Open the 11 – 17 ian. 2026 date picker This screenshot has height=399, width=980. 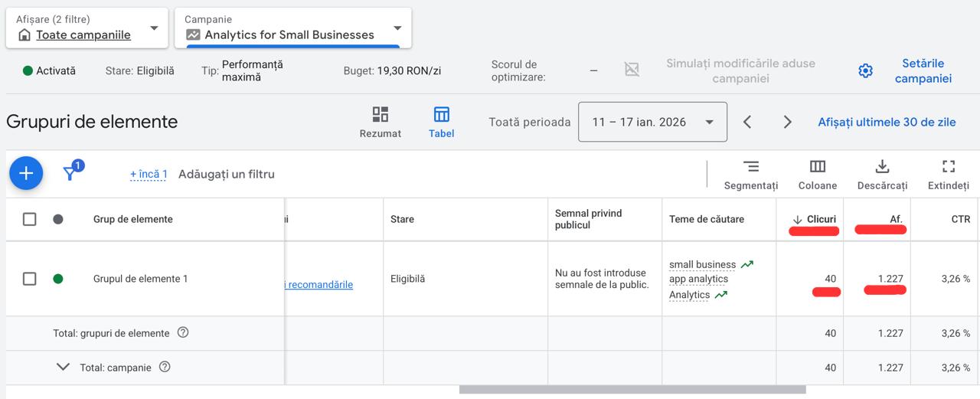652,122
